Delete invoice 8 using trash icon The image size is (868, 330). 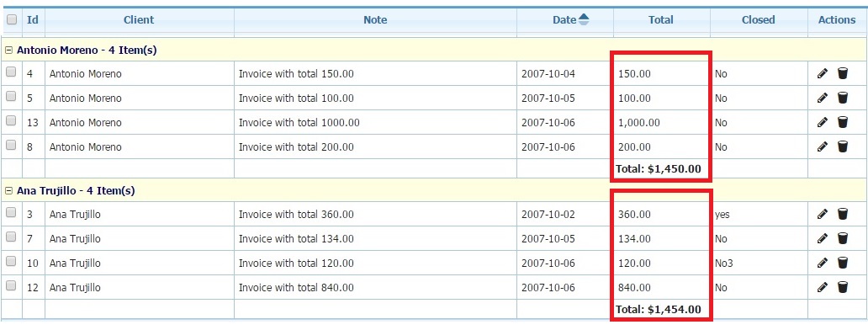pyautogui.click(x=843, y=146)
